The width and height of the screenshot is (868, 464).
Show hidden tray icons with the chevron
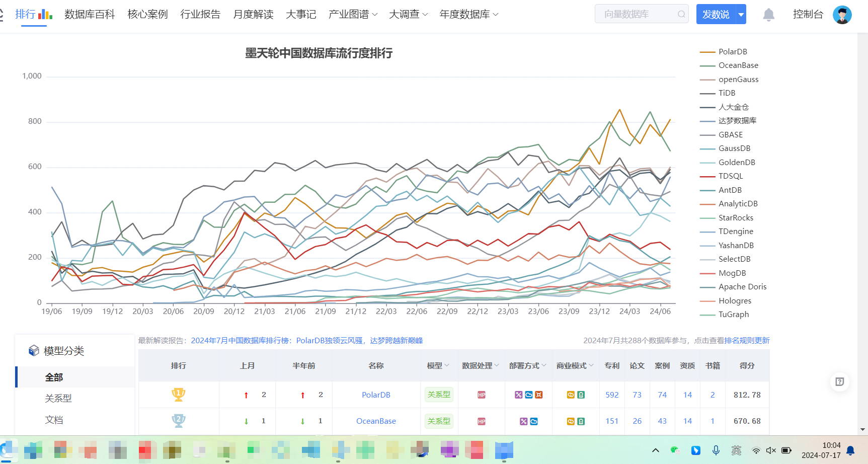655,450
